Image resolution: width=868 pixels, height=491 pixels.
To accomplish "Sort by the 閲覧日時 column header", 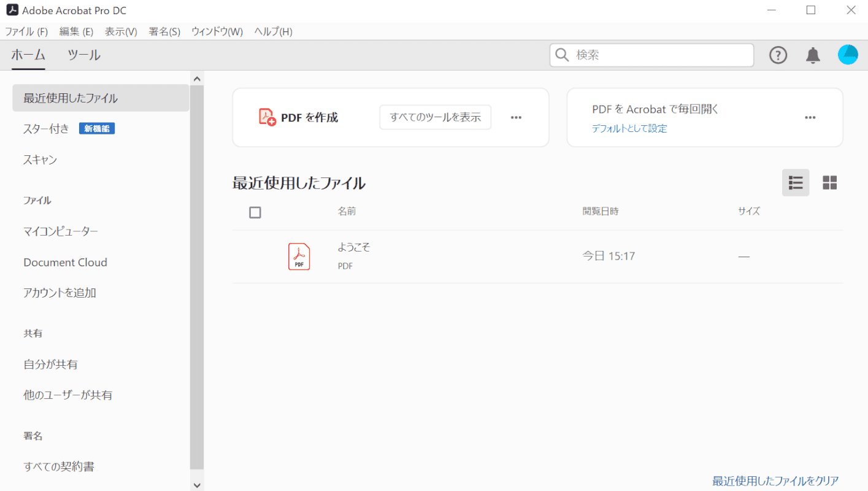I will [x=601, y=211].
